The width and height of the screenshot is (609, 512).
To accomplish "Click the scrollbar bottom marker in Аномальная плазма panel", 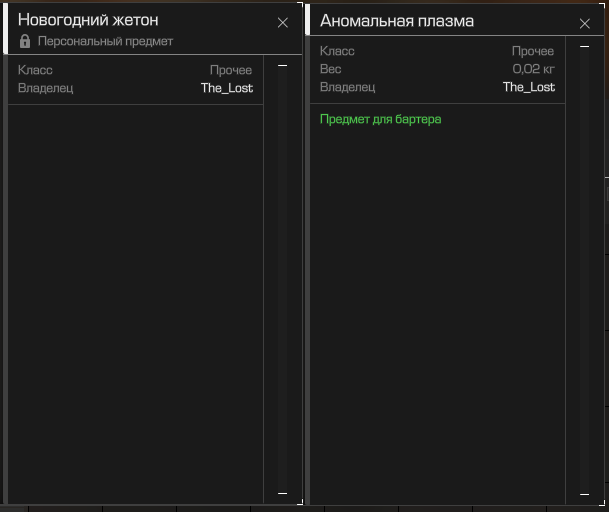I will tap(584, 495).
